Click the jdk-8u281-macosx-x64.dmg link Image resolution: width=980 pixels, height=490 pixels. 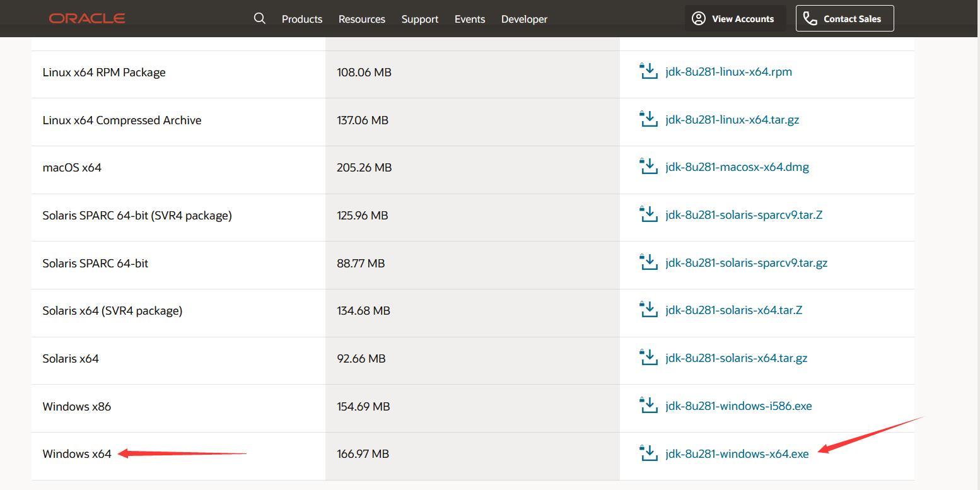(737, 166)
